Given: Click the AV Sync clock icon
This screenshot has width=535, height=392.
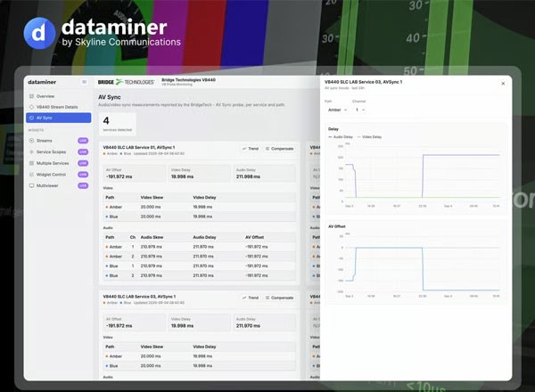Looking at the screenshot, I should click(31, 118).
